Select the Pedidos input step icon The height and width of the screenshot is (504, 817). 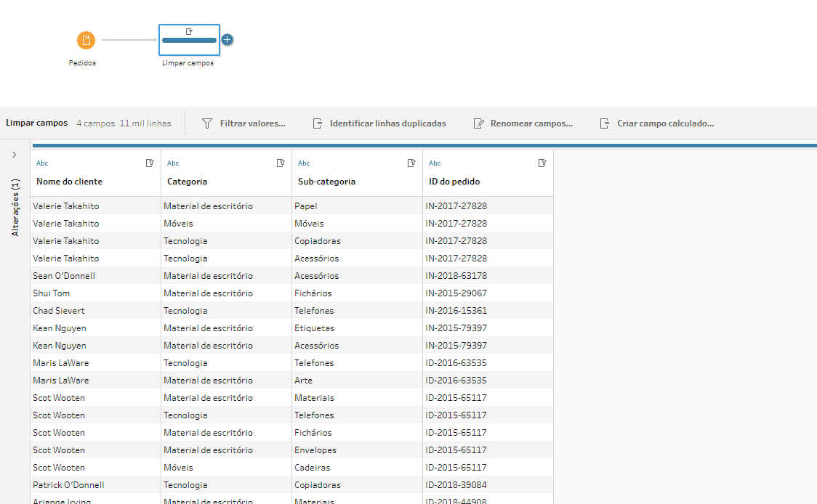[86, 40]
